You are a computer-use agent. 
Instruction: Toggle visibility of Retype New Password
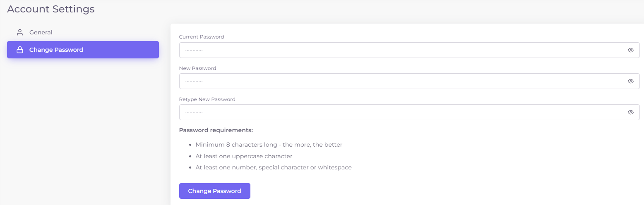[x=631, y=112]
